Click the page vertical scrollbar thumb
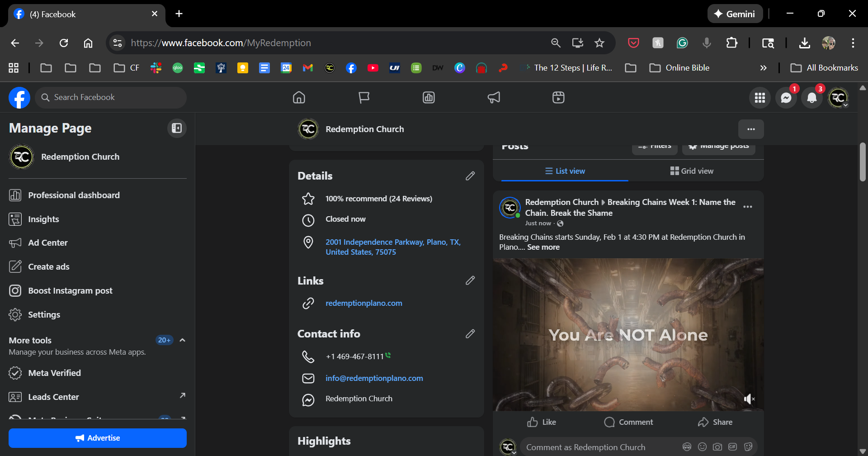 863,162
